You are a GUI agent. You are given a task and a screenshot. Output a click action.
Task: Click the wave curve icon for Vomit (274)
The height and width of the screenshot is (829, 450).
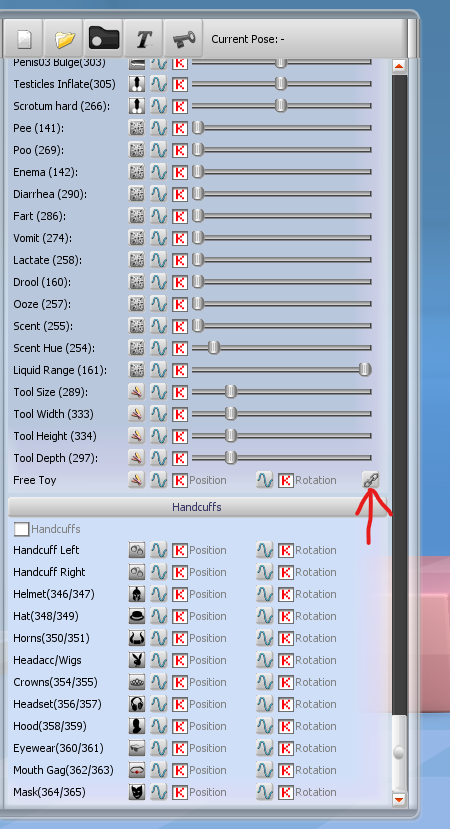coord(159,238)
